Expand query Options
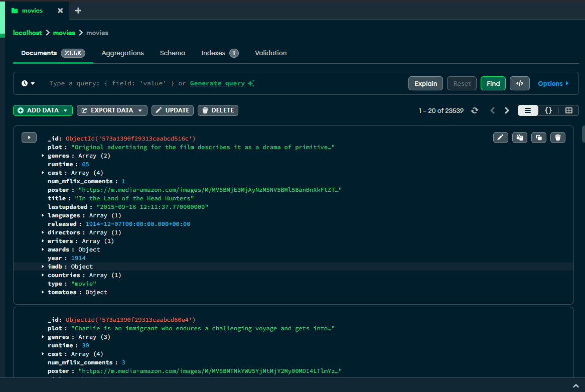 [553, 83]
